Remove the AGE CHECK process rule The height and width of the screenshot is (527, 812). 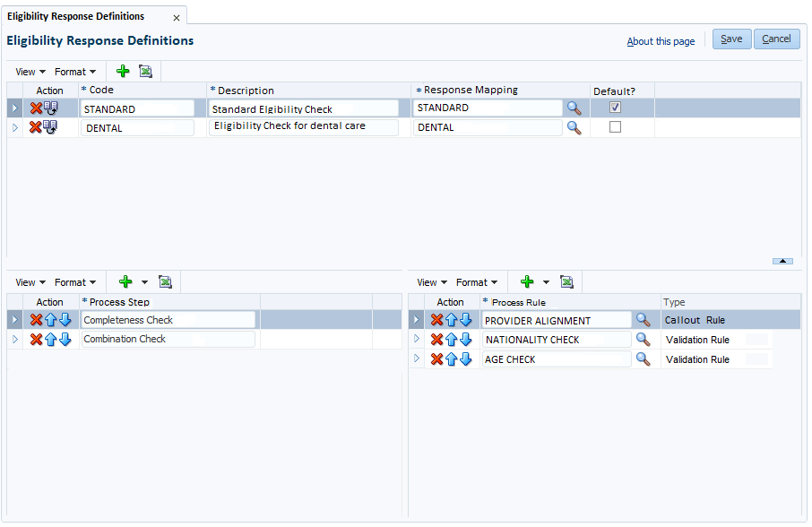(436, 359)
